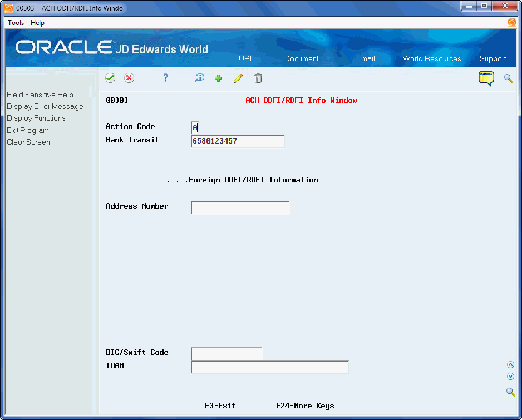The height and width of the screenshot is (420, 522).
Task: Click the application icon in title bar
Action: pos(9,8)
